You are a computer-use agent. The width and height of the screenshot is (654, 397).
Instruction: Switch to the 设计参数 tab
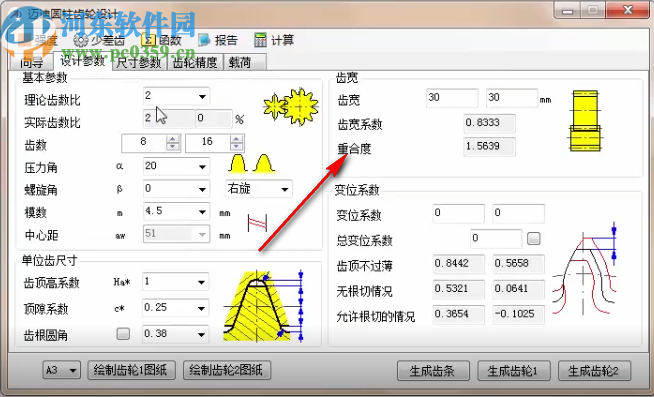[83, 61]
